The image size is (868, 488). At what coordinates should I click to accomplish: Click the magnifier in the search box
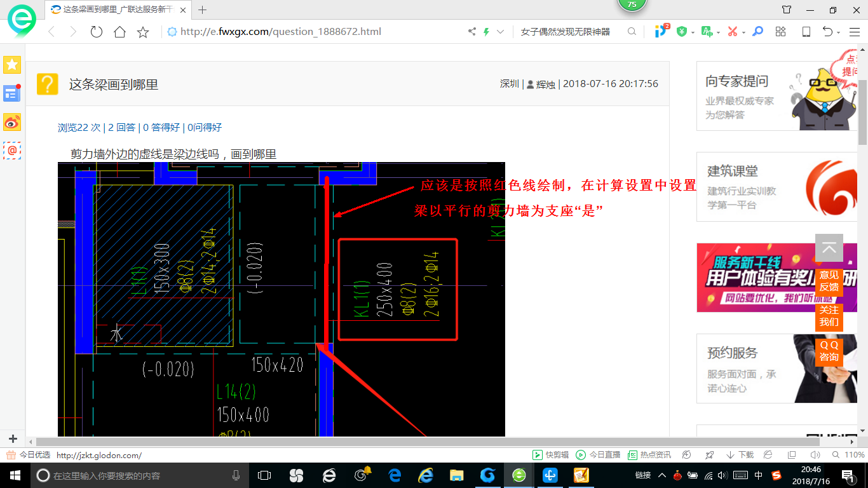pos(632,32)
